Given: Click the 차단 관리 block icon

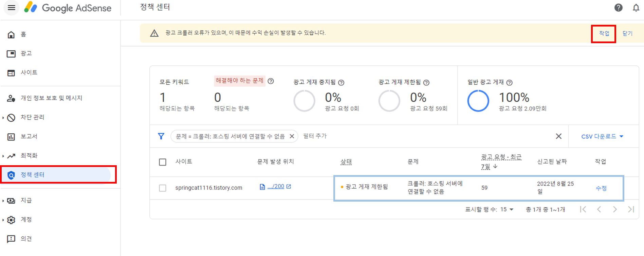Looking at the screenshot, I should (x=11, y=118).
